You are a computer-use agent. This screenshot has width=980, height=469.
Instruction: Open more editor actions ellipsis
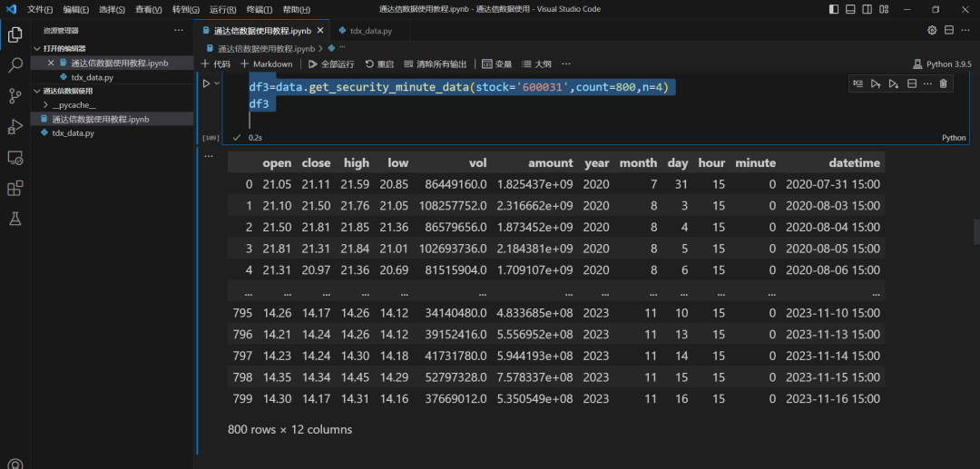[966, 30]
